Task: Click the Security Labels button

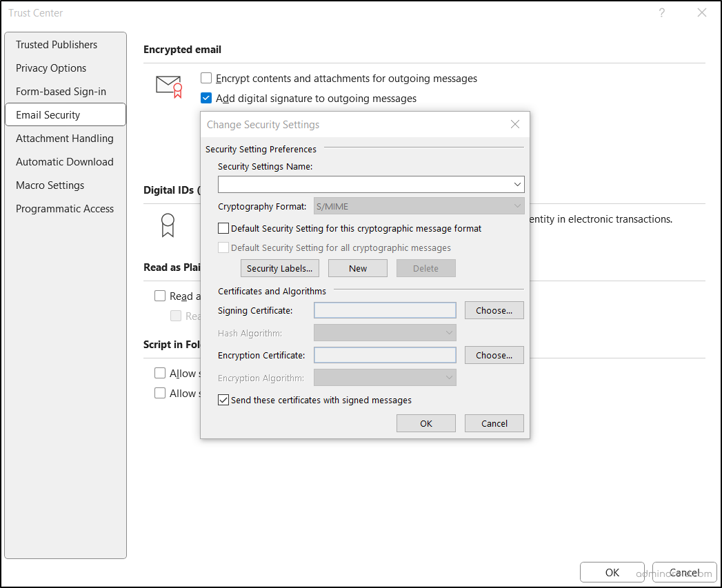Action: (x=279, y=268)
